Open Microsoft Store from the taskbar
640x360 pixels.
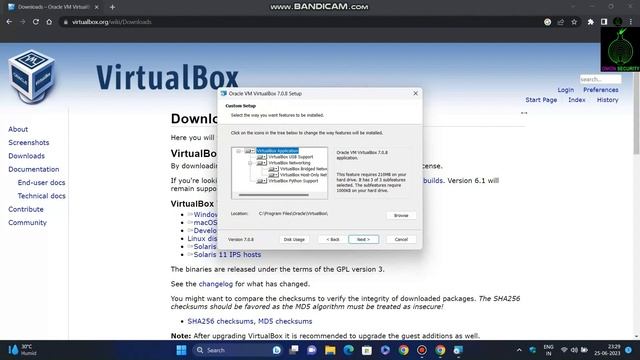[x=367, y=350]
